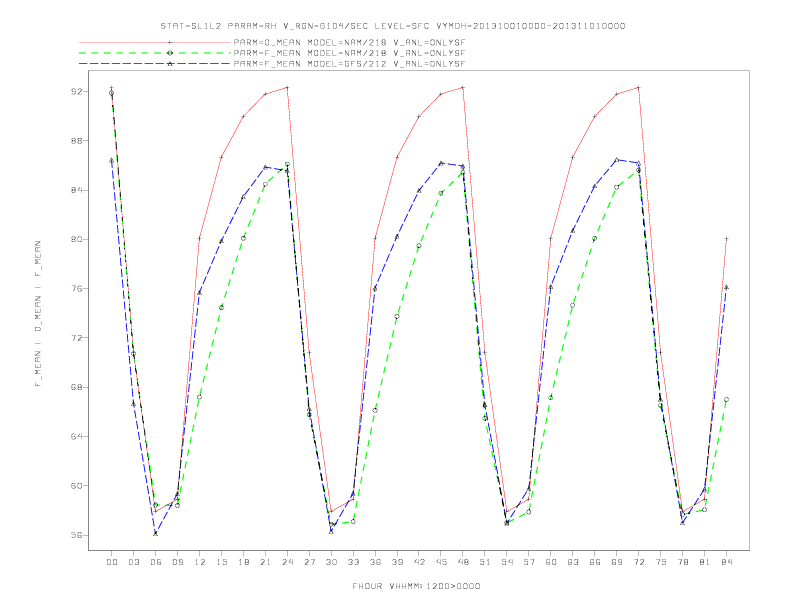Click y-axis tick value 84

pos(77,190)
